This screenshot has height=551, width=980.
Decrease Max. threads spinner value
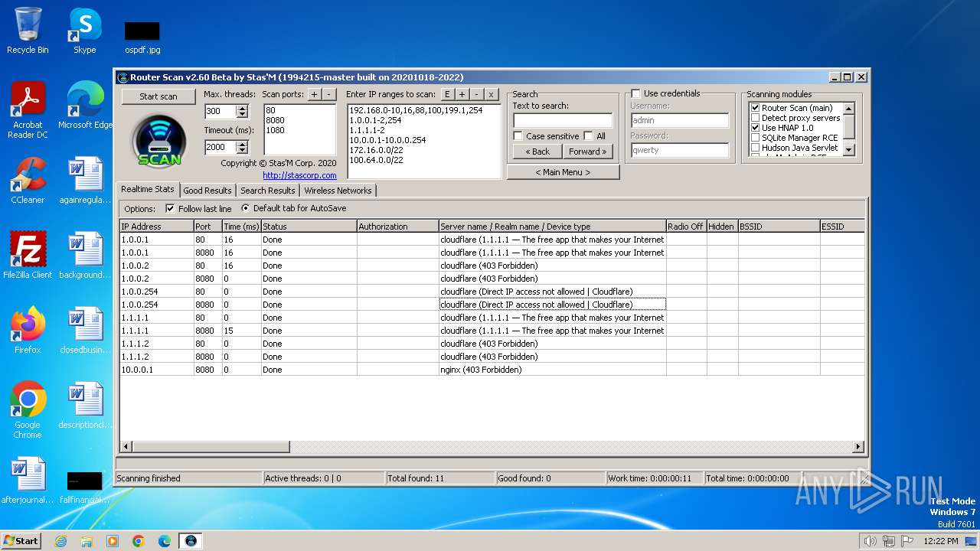pos(242,115)
